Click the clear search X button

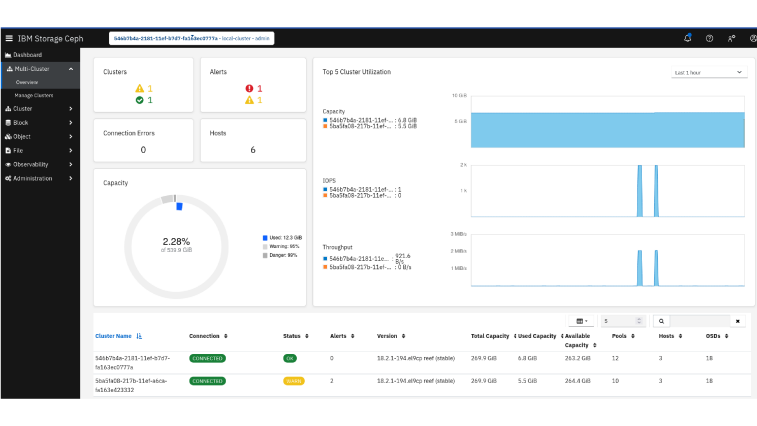[x=737, y=321]
